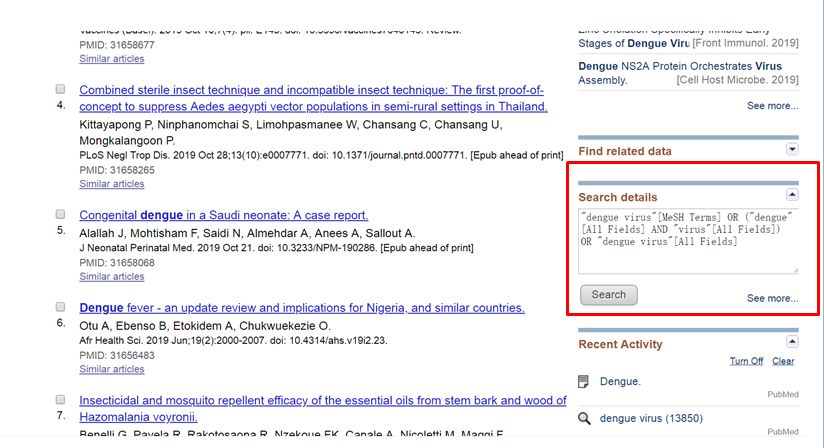824x448 pixels.
Task: Open the Dengue NS2A Protein Orchestrates Virus Assembly link
Action: (x=680, y=73)
